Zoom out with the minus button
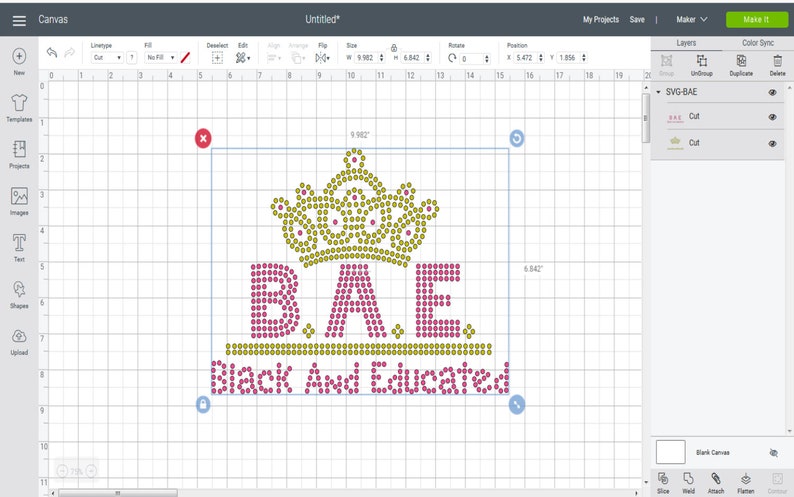 tap(62, 471)
